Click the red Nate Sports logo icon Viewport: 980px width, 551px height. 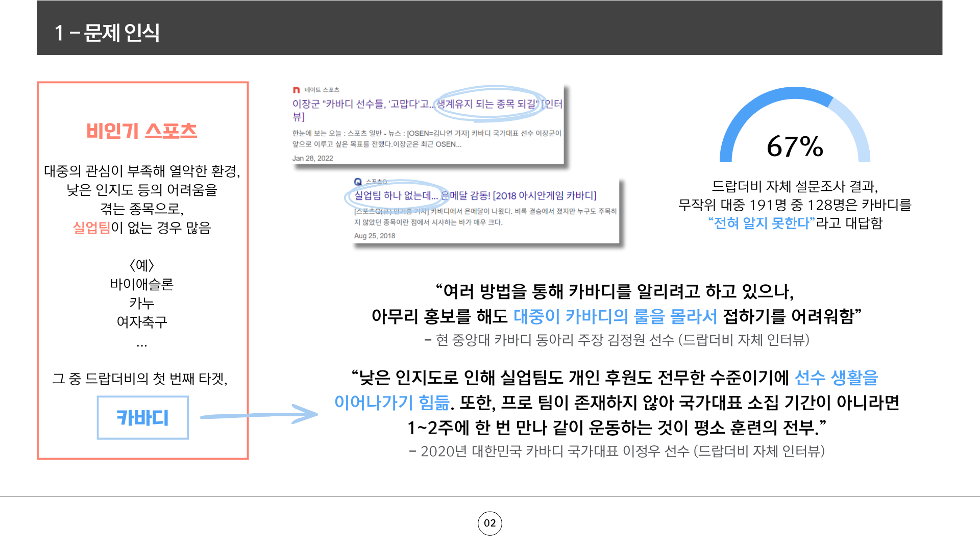[296, 90]
